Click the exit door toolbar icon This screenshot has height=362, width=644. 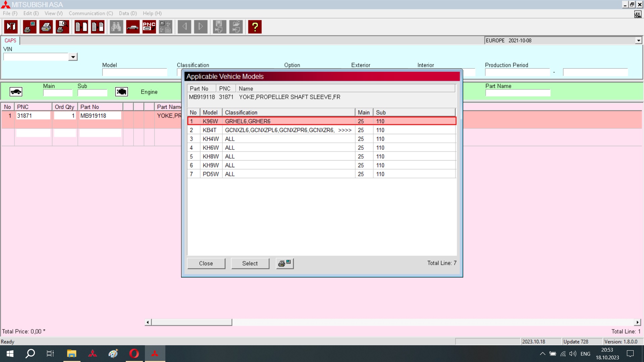click(x=11, y=27)
